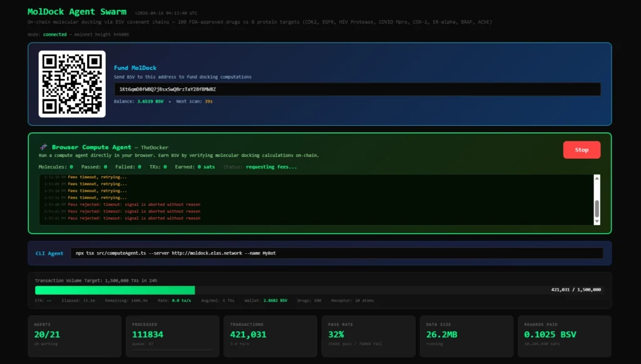
Task: Click the 3.6519 BSV balance value
Action: tap(150, 101)
